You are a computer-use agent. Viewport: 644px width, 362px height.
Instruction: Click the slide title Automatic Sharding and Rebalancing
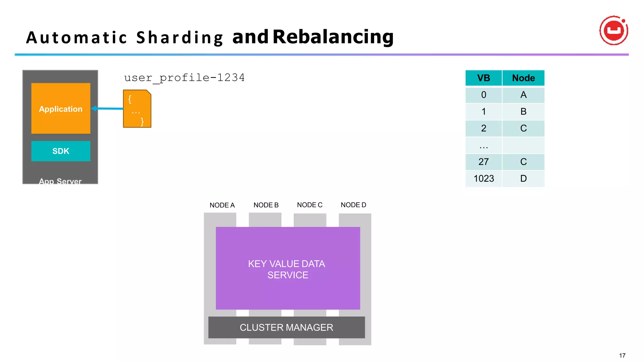[x=210, y=37]
